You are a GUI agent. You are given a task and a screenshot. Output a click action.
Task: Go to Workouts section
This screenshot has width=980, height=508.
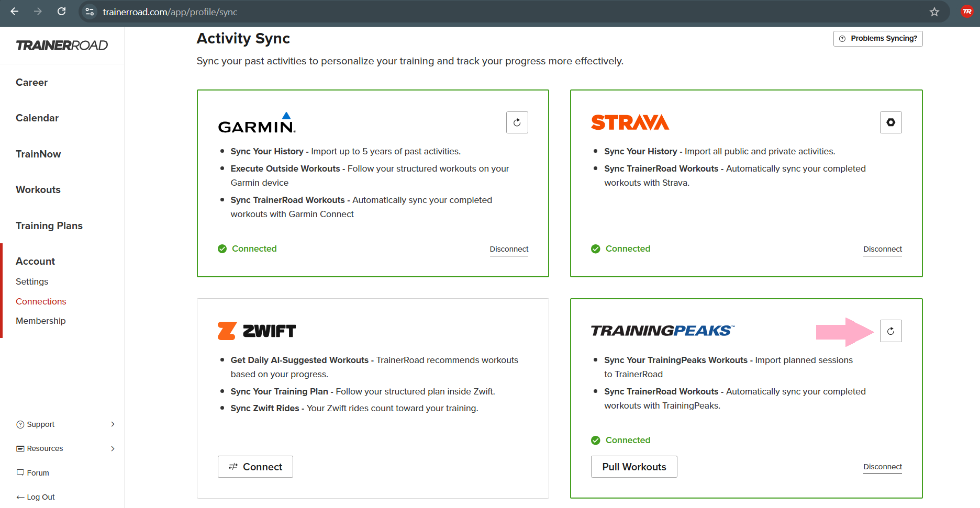point(38,189)
